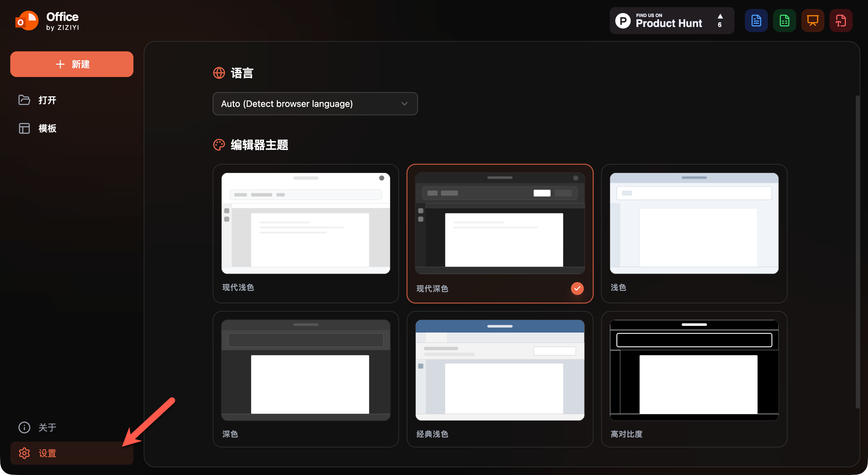Open the green spreadsheet app icon
The image size is (868, 475).
(784, 21)
